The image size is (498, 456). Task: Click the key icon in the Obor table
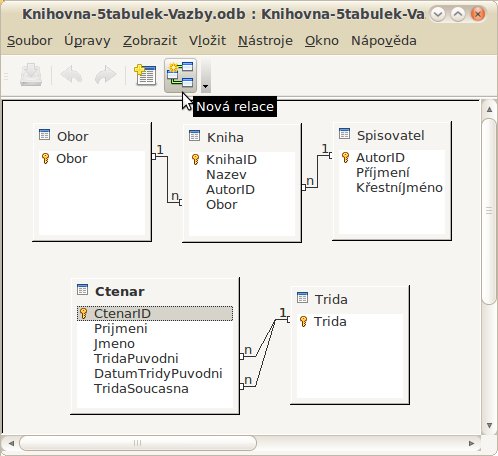coord(46,158)
